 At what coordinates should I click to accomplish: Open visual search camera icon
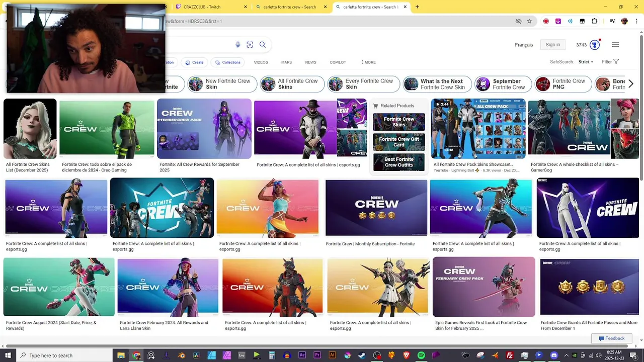[x=250, y=45]
